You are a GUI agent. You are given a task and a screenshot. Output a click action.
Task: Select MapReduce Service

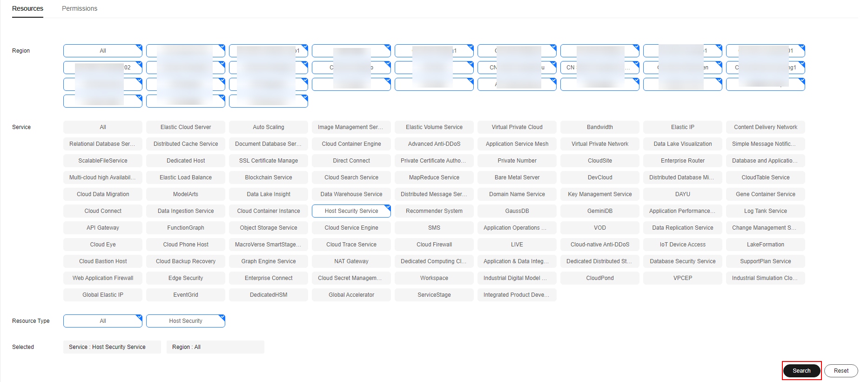(434, 177)
